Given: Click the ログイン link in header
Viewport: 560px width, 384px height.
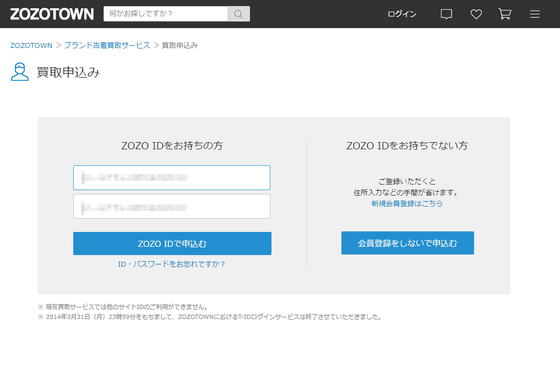Looking at the screenshot, I should (402, 14).
